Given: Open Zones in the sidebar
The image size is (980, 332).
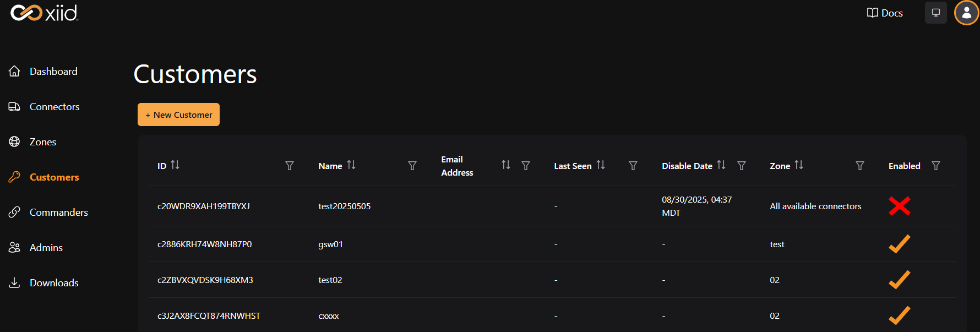Looking at the screenshot, I should (x=43, y=142).
